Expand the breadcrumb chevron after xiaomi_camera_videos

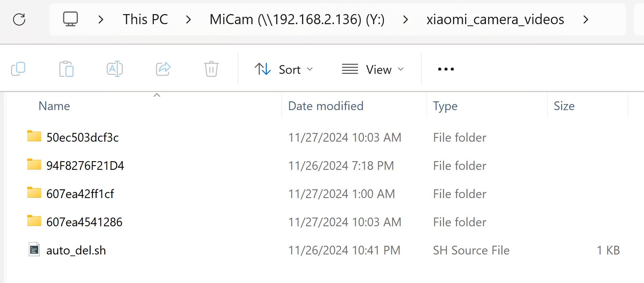pyautogui.click(x=586, y=19)
